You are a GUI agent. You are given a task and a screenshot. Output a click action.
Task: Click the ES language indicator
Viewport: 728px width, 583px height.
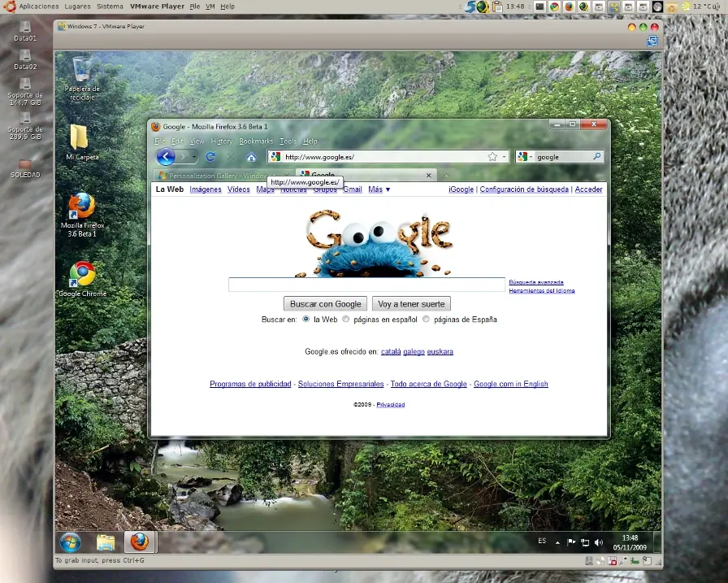click(542, 541)
